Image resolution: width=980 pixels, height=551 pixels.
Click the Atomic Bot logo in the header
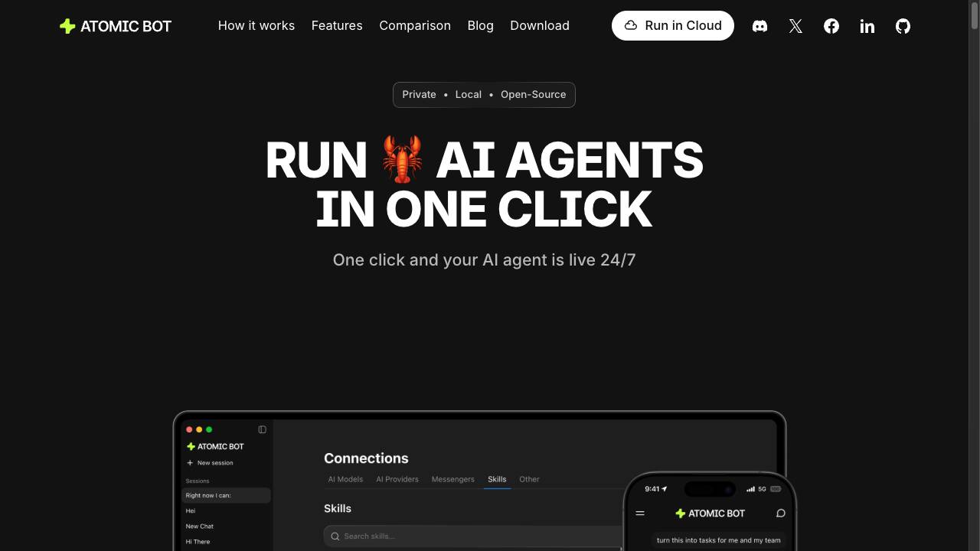coord(116,26)
